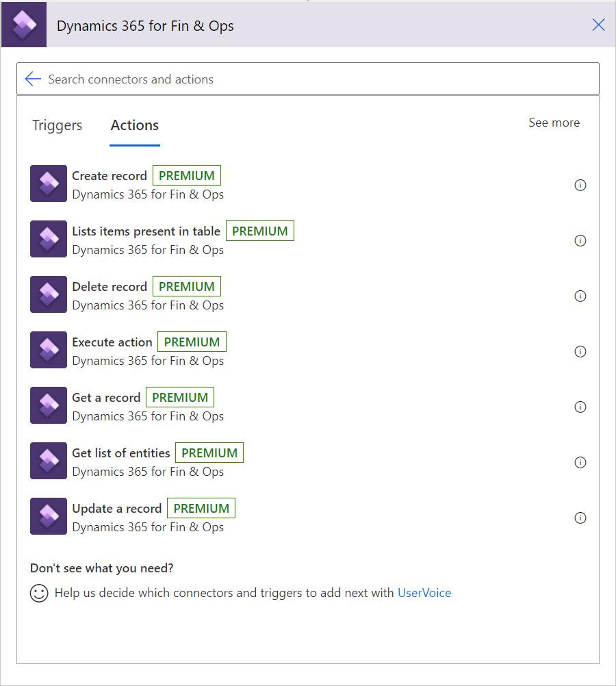Show info for Delete record action
Image resolution: width=616 pixels, height=686 pixels.
pyautogui.click(x=580, y=296)
